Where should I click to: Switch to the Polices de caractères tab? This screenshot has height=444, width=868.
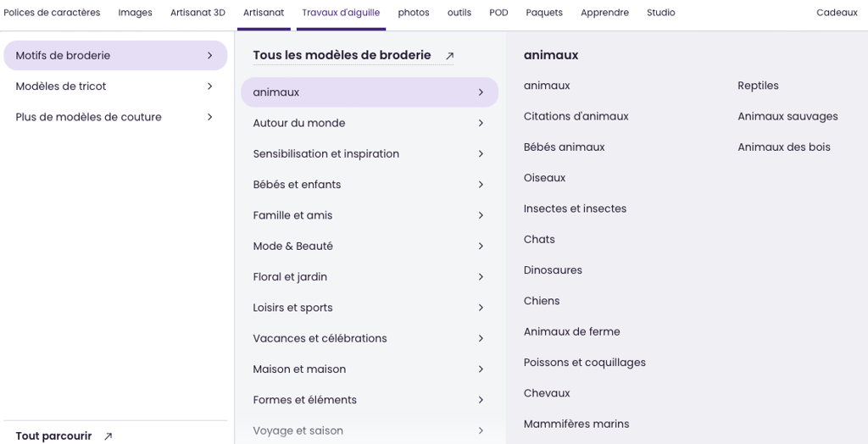(x=52, y=13)
